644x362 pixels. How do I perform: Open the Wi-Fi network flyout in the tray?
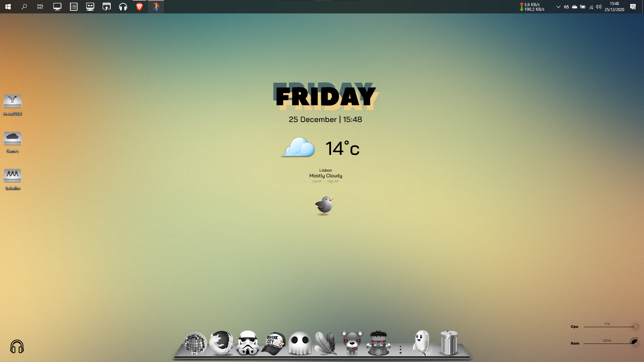591,7
